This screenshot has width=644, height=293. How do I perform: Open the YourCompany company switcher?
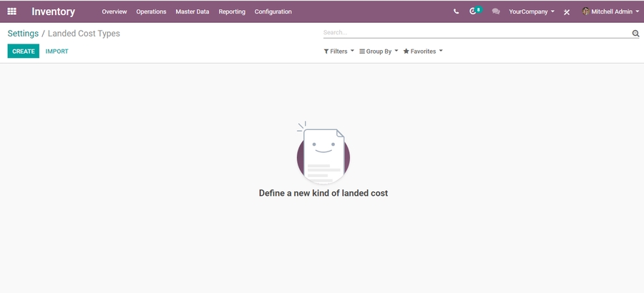pos(531,11)
